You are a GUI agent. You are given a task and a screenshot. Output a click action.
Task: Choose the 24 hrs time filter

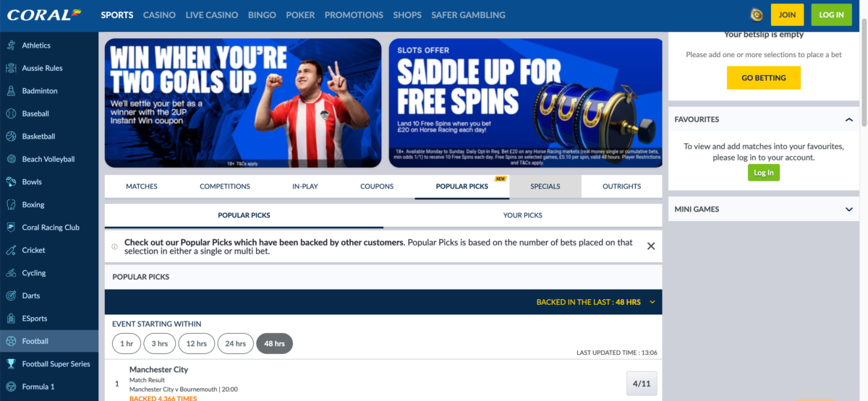point(235,344)
